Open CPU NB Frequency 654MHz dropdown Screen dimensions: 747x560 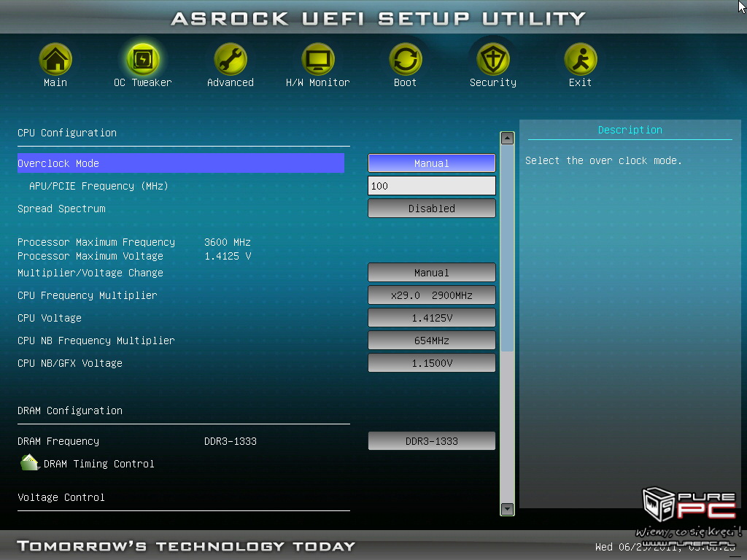pyautogui.click(x=432, y=340)
